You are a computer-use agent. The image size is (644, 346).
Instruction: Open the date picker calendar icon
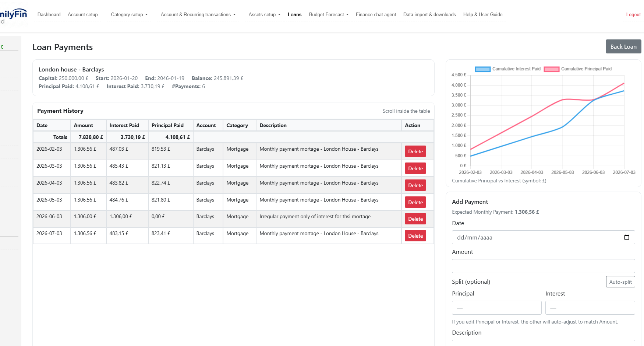click(x=627, y=237)
